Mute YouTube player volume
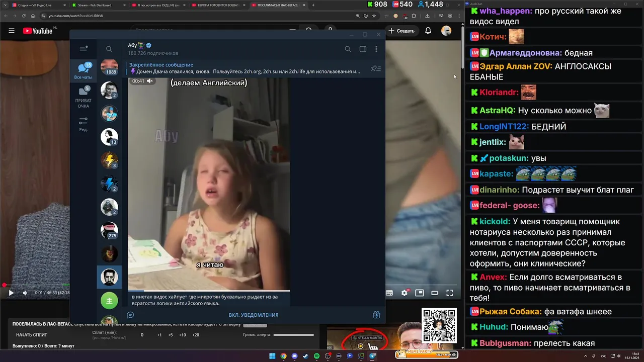This screenshot has width=644, height=362. click(x=25, y=293)
